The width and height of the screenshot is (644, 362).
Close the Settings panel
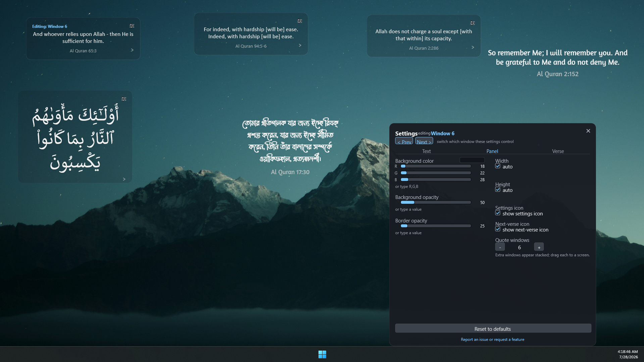(588, 131)
